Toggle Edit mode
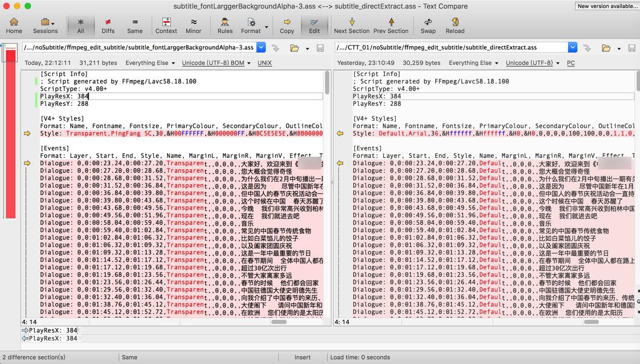Viewport: 640px width, 364px height. pyautogui.click(x=314, y=25)
